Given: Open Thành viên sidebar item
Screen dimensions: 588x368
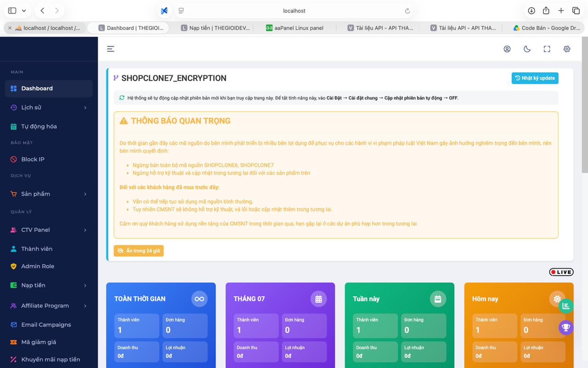Looking at the screenshot, I should click(49, 249).
